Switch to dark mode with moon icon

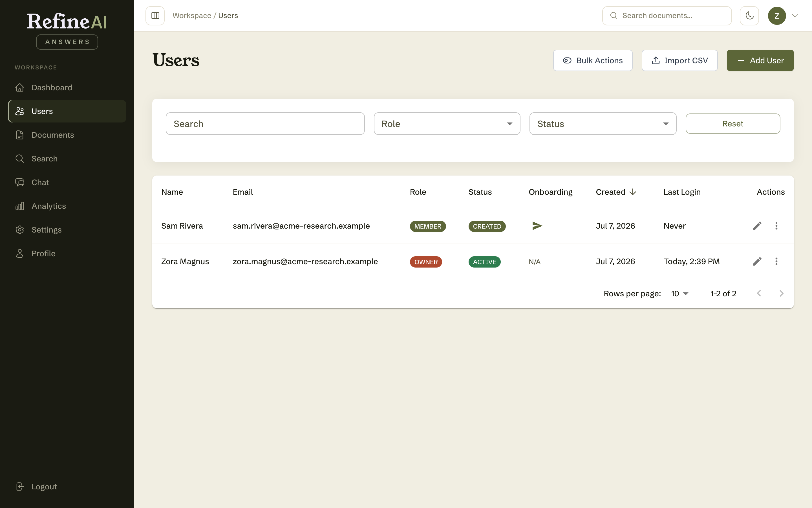pyautogui.click(x=749, y=16)
